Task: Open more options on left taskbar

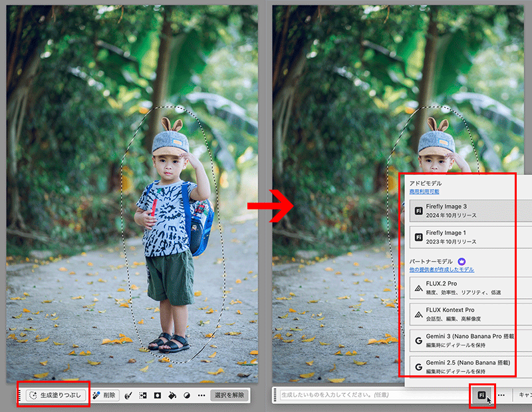Action: point(201,395)
